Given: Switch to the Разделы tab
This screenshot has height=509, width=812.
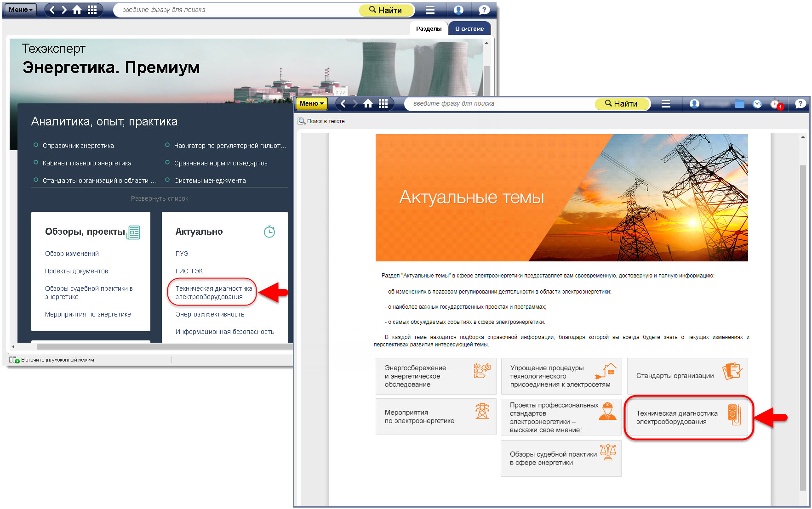Looking at the screenshot, I should pyautogui.click(x=429, y=28).
